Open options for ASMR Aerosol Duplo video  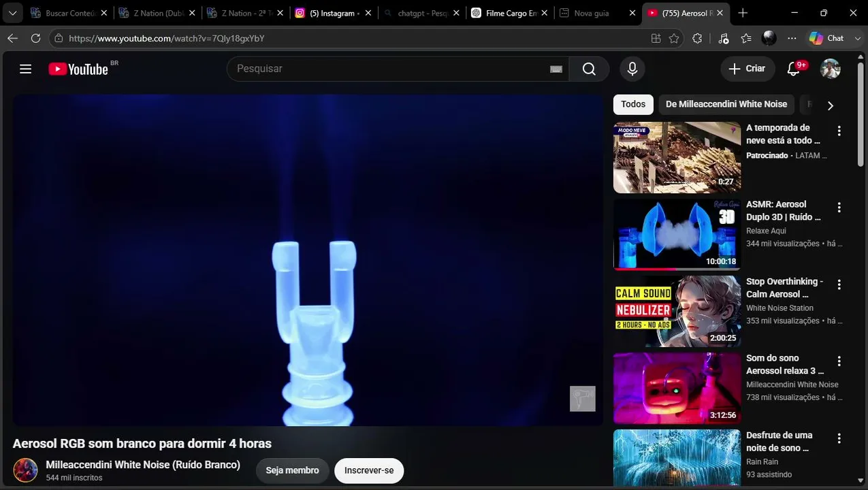pos(839,208)
